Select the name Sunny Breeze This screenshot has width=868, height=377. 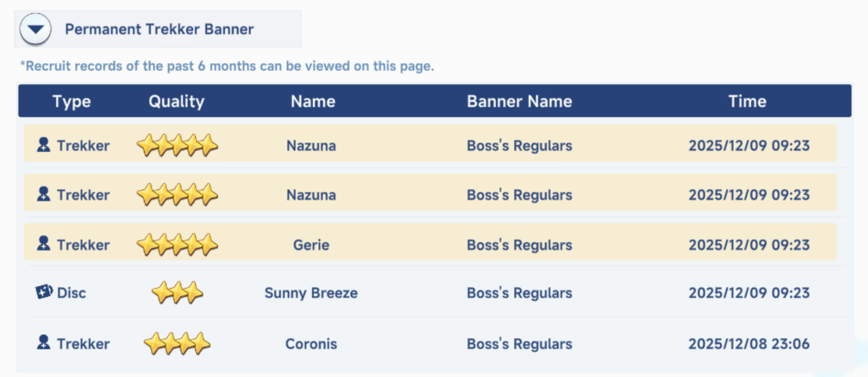[x=311, y=293]
